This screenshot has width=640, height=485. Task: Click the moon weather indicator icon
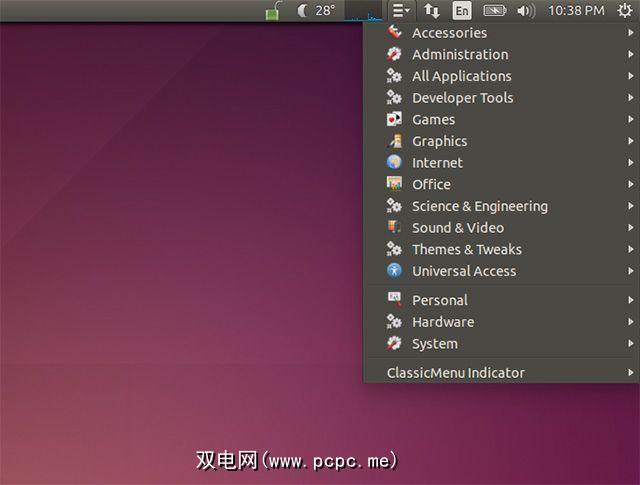[x=302, y=11]
